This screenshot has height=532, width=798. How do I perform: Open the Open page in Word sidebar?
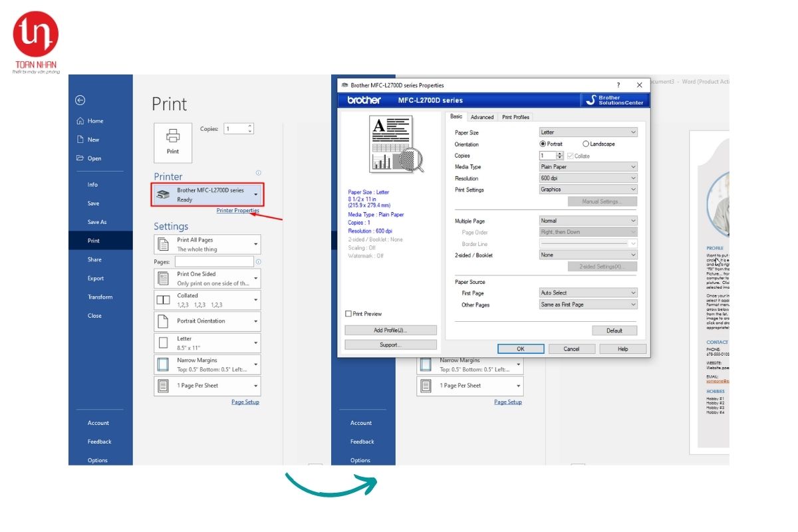(90, 158)
